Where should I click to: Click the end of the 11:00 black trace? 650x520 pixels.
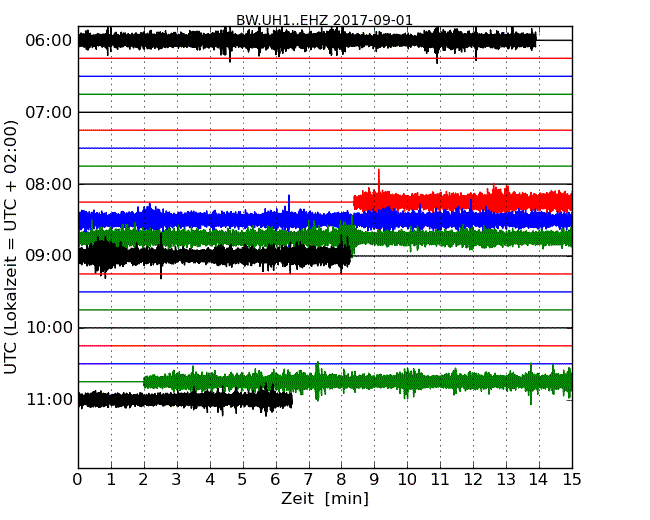pos(290,400)
